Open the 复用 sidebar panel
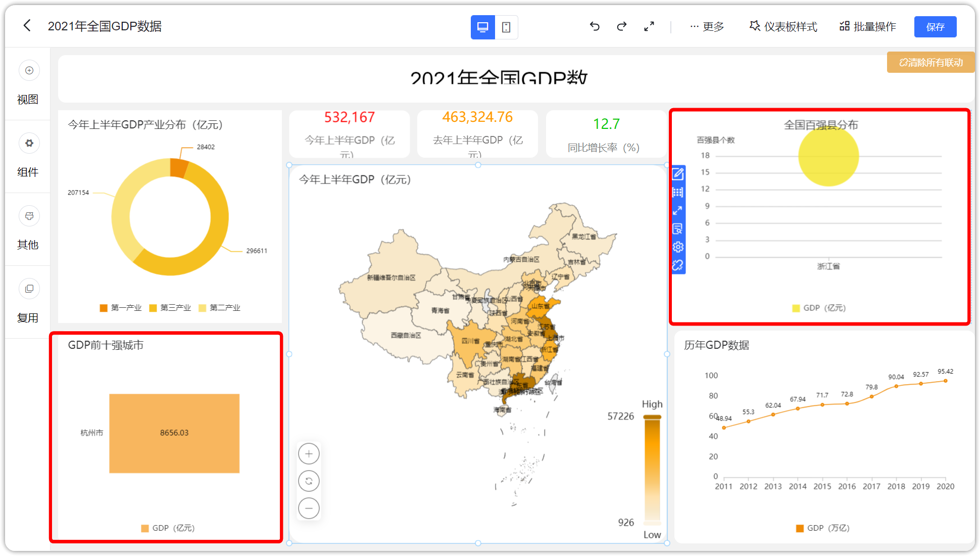The image size is (980, 556). pos(28,302)
